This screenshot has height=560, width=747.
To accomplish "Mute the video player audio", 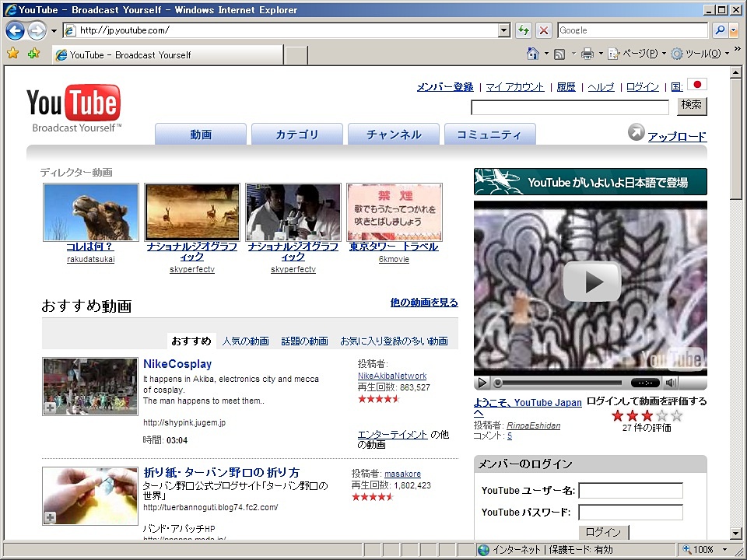I will coord(672,382).
